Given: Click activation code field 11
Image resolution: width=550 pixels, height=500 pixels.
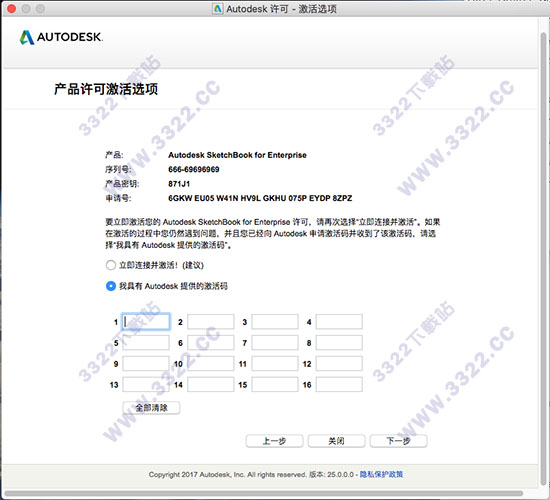Looking at the screenshot, I should pyautogui.click(x=275, y=364).
